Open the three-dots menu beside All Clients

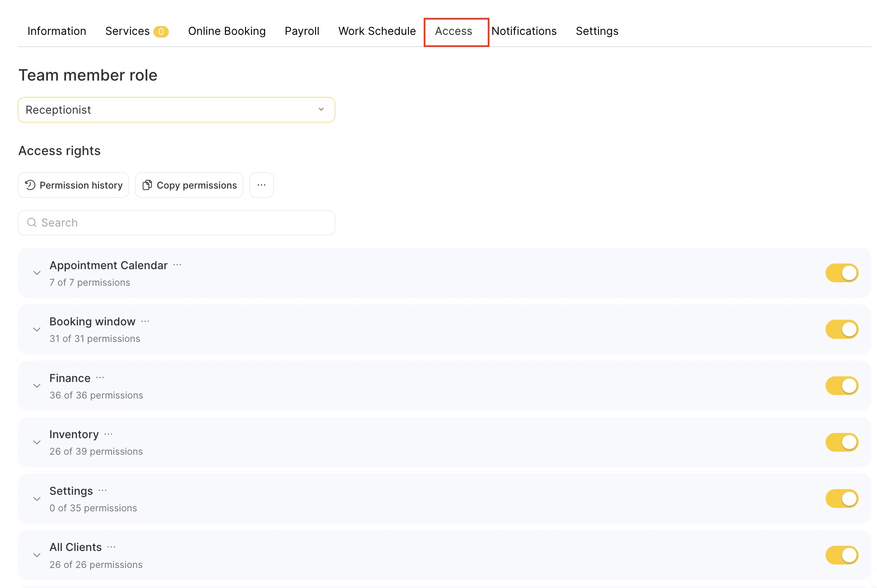pyautogui.click(x=112, y=547)
